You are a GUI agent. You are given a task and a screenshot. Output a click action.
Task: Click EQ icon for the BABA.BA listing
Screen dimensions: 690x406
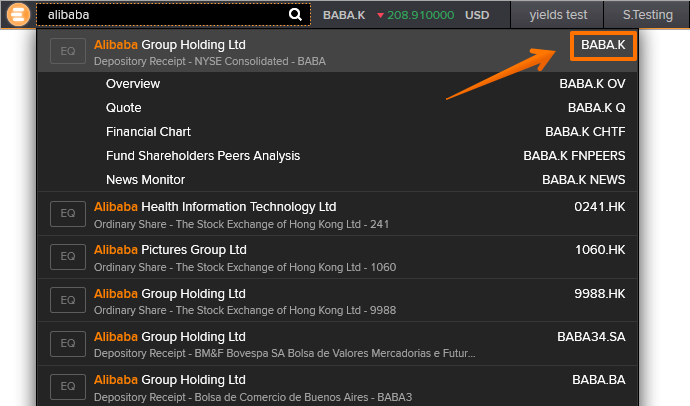pos(68,387)
